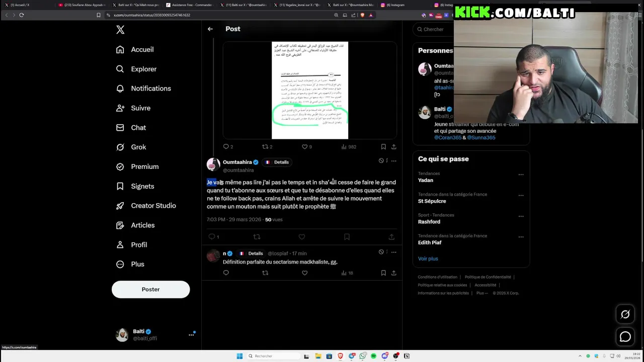
Task: Share n's sectarisme comment
Action: coord(394,273)
